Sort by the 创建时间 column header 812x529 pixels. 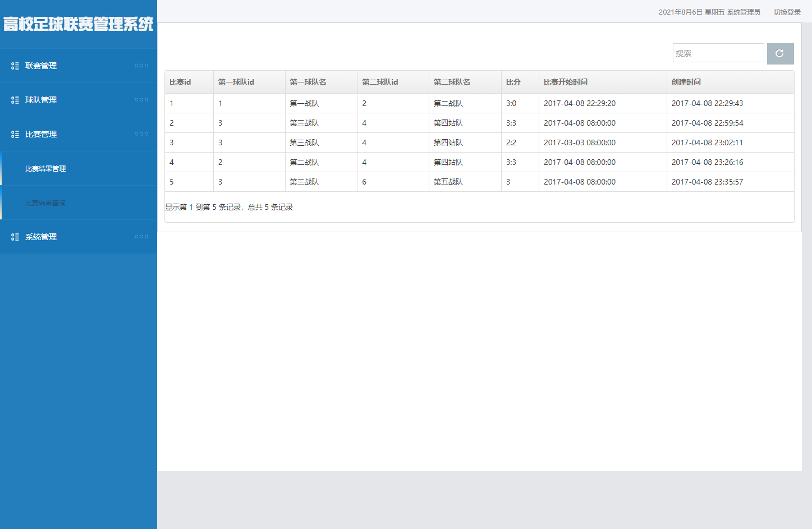point(686,82)
